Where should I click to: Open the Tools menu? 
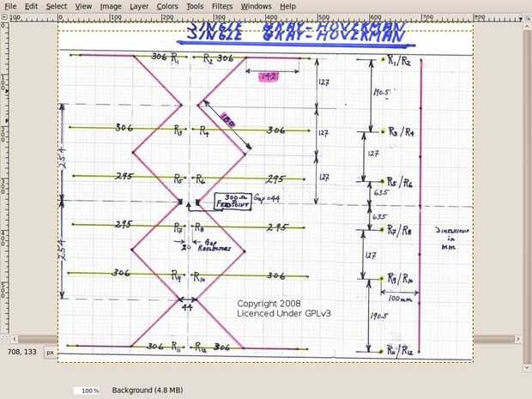click(x=195, y=7)
